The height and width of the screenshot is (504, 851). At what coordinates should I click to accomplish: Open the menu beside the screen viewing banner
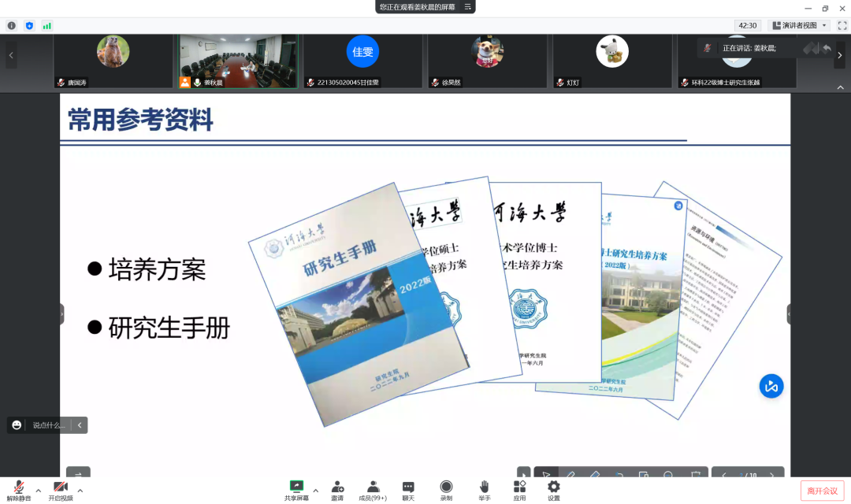pos(467,7)
